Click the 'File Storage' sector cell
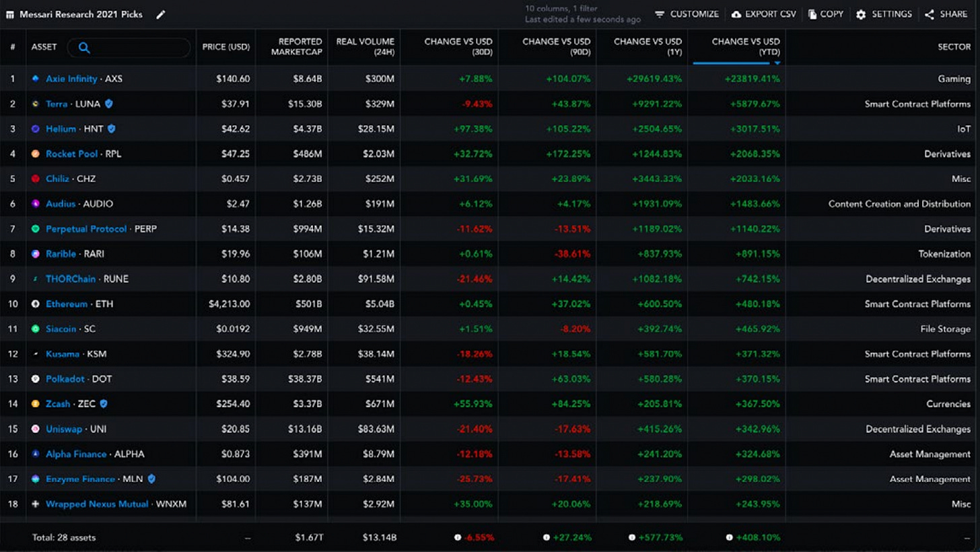 pos(946,329)
